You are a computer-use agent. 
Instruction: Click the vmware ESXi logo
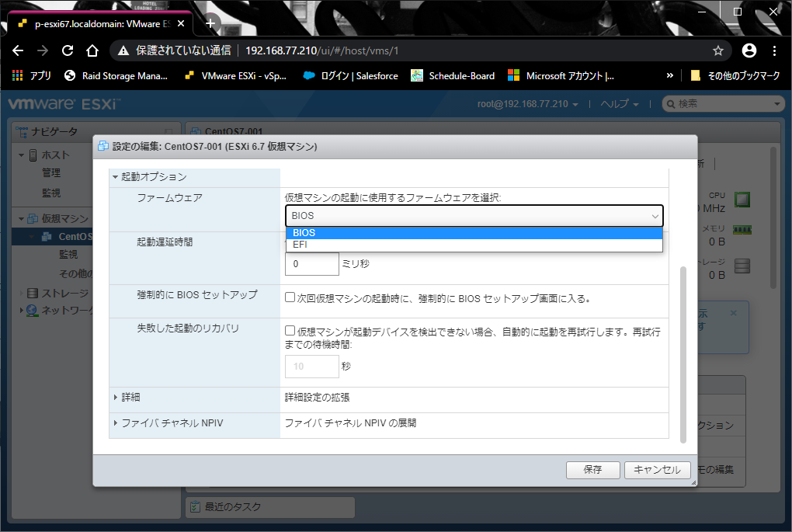point(64,103)
